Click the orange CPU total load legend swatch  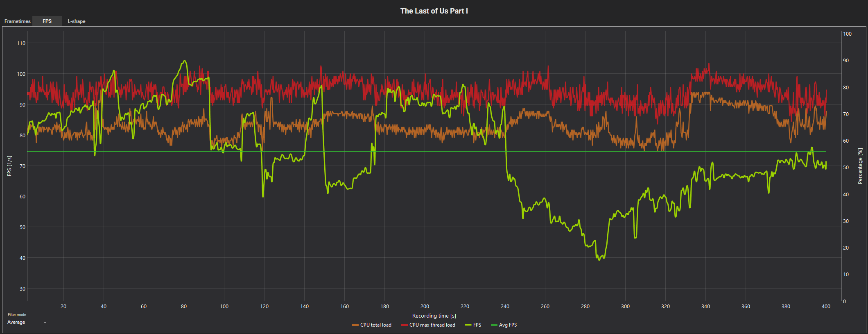coord(355,325)
